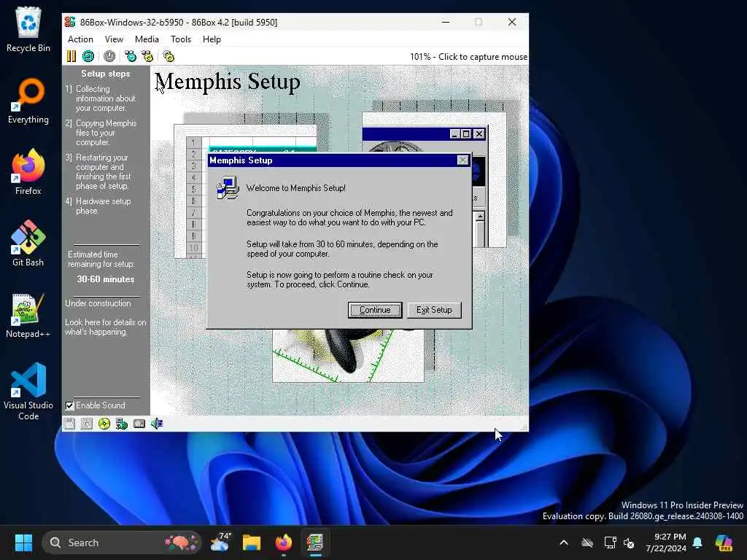Open the Tools menu
747x560 pixels.
181,39
